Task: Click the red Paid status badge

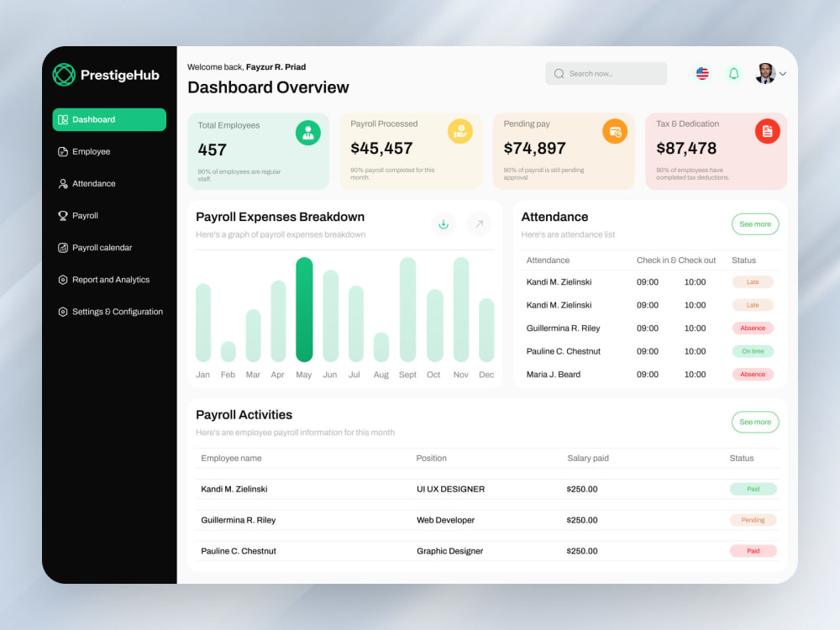Action: [753, 551]
